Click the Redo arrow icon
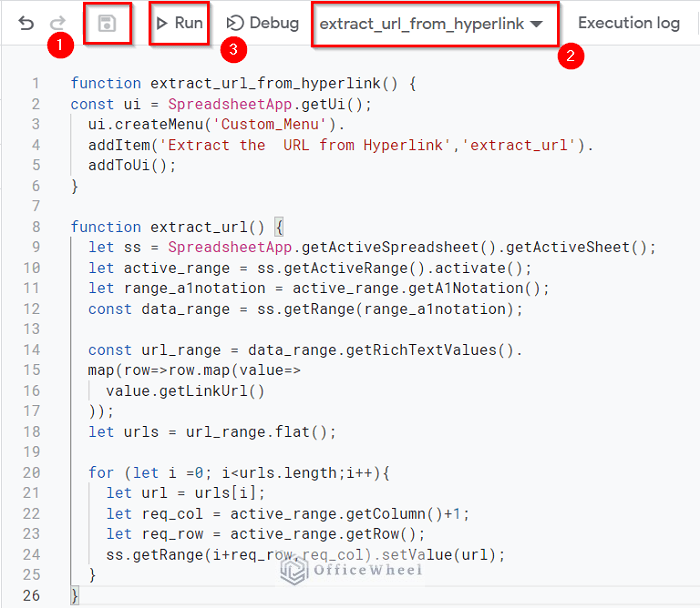700x608 pixels. click(58, 23)
